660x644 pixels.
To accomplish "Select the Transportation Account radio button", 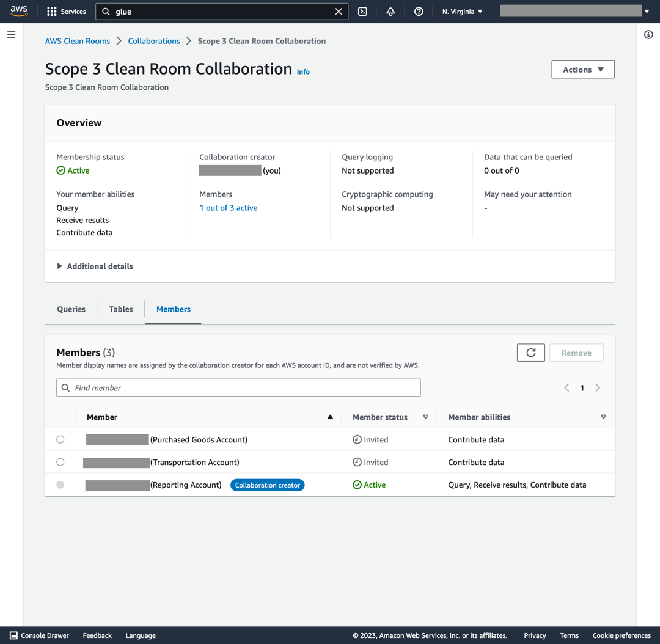I will point(60,462).
